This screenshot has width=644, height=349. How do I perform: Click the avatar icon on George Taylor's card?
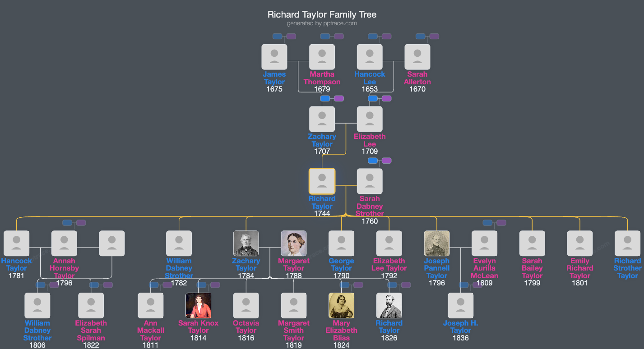pos(342,243)
